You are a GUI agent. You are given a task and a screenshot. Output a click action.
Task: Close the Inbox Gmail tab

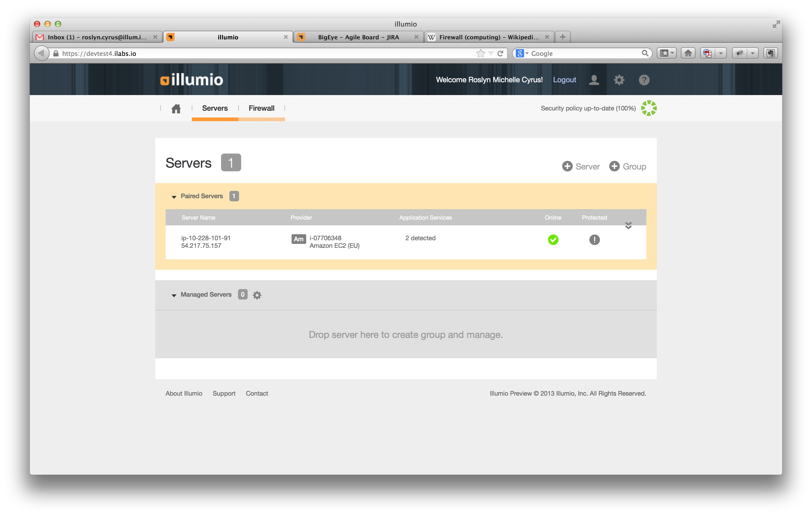pos(155,37)
